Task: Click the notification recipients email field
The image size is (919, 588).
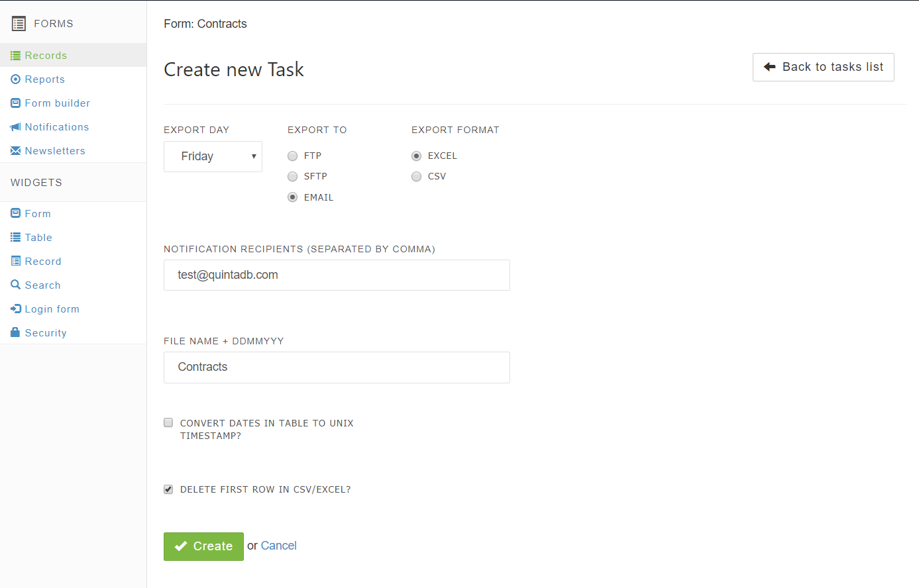Action: tap(337, 275)
